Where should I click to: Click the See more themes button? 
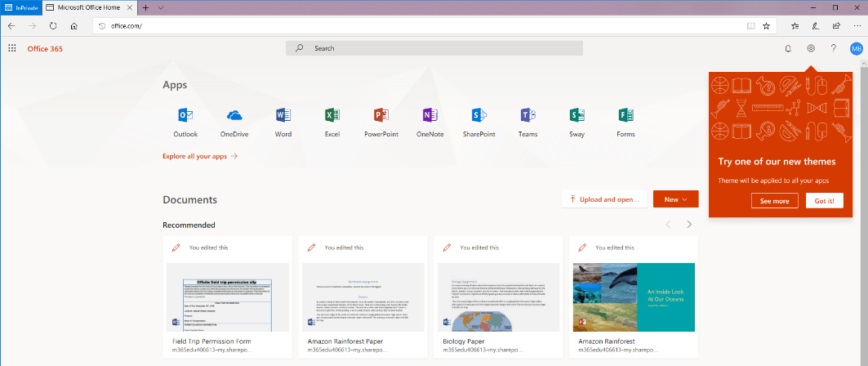pos(774,201)
